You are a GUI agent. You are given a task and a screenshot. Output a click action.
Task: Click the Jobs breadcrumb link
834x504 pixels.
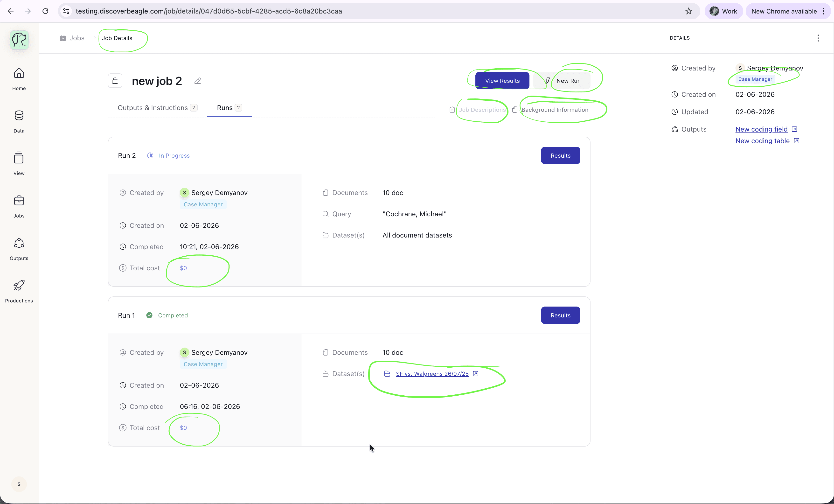76,38
